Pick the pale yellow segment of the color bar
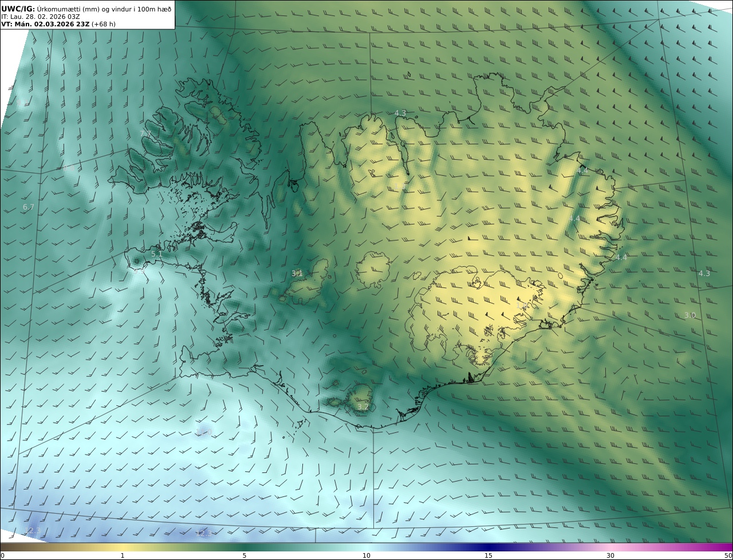The height and width of the screenshot is (560, 733). tap(123, 547)
